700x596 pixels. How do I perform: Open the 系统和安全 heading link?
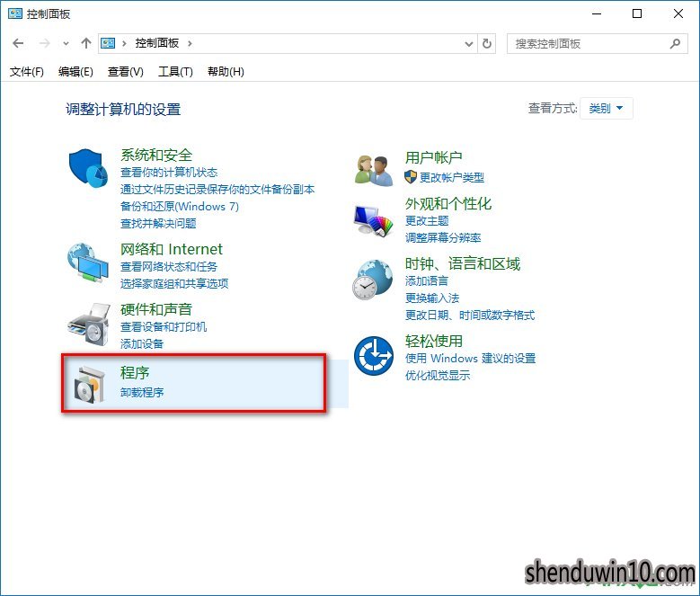(x=156, y=155)
